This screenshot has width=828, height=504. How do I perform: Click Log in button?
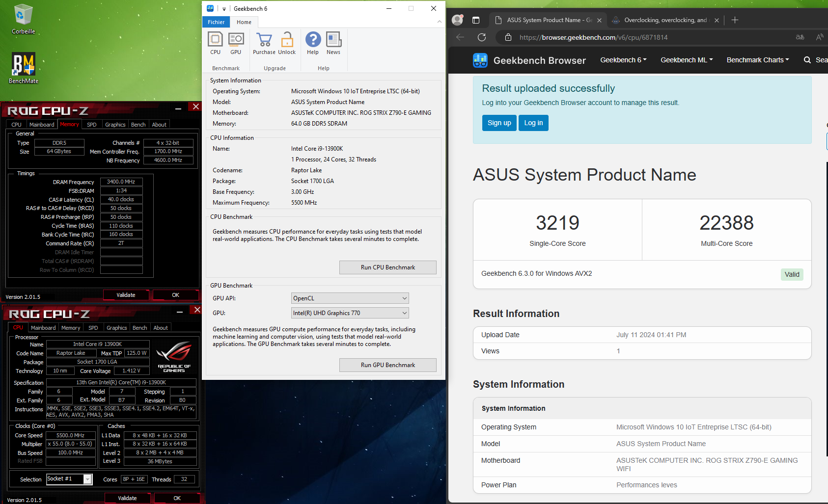click(533, 123)
